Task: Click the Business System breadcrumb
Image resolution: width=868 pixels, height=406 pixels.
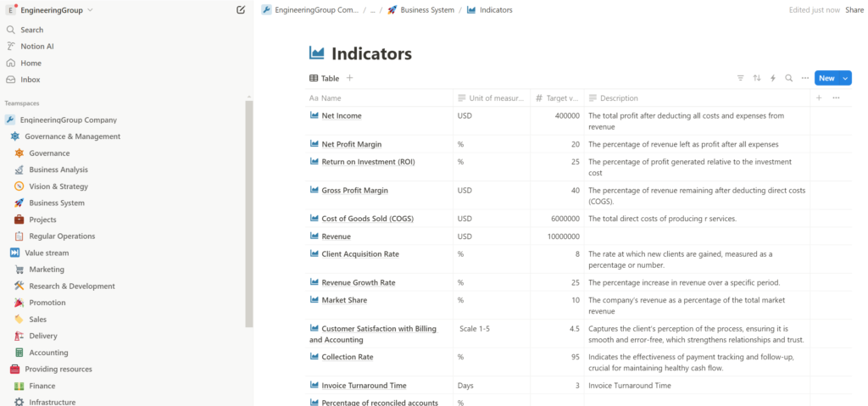Action: coord(431,10)
